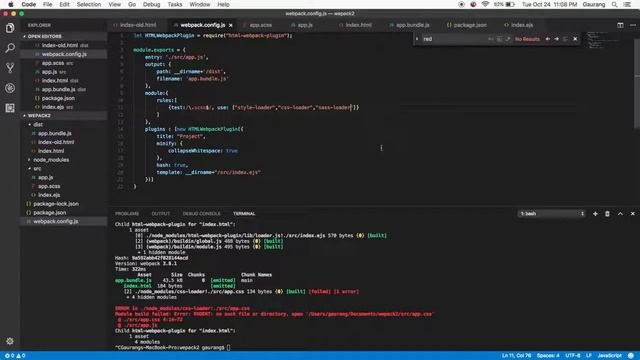Show the Output panel tab
This screenshot has width=640, height=360.
click(x=161, y=213)
